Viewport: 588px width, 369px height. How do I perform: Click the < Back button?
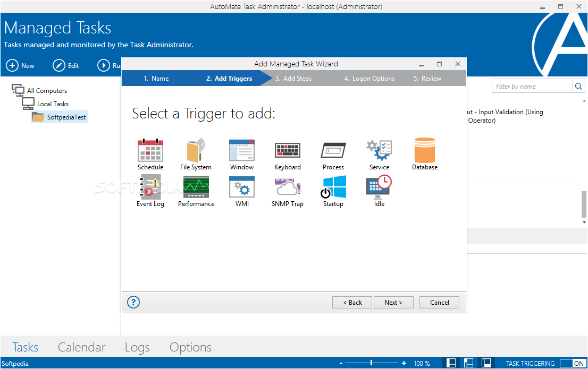coord(352,302)
